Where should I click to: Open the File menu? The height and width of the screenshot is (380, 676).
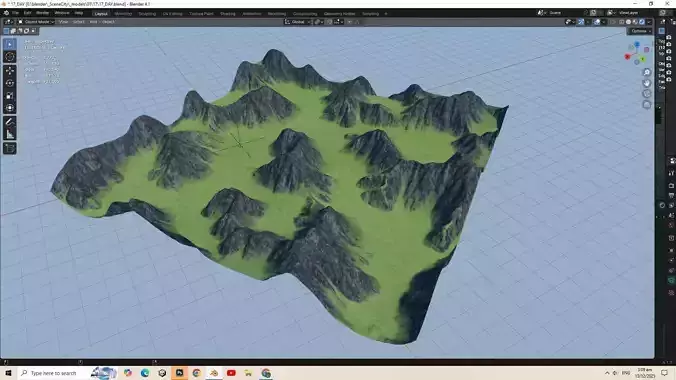click(16, 13)
